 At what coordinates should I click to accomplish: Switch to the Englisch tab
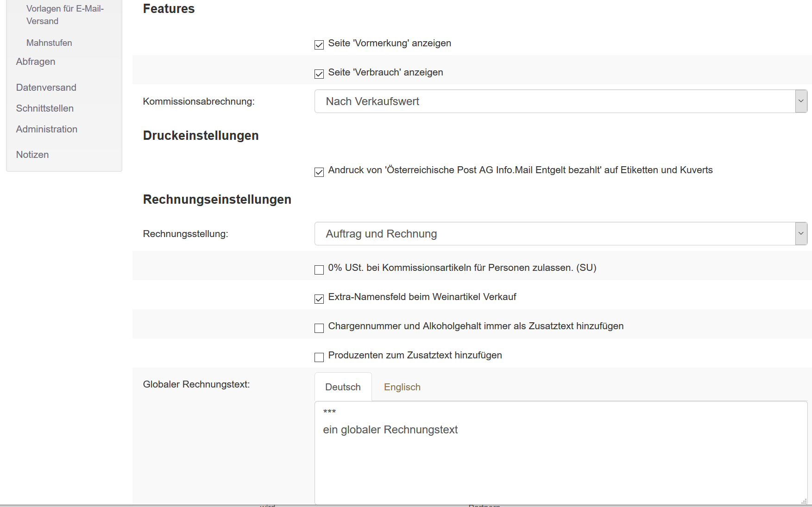coord(402,387)
